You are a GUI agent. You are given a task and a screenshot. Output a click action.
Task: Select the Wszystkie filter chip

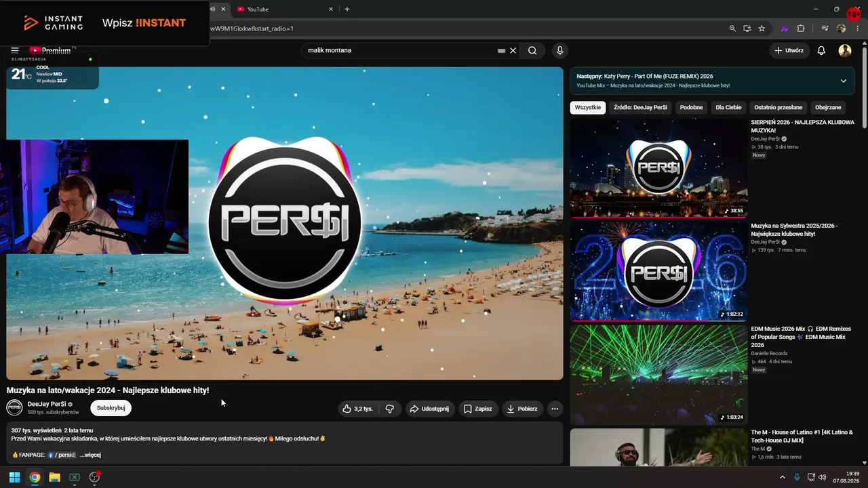pyautogui.click(x=587, y=107)
